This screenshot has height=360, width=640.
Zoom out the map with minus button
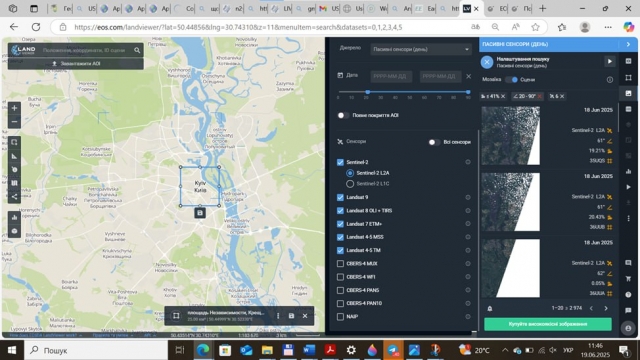point(14,122)
